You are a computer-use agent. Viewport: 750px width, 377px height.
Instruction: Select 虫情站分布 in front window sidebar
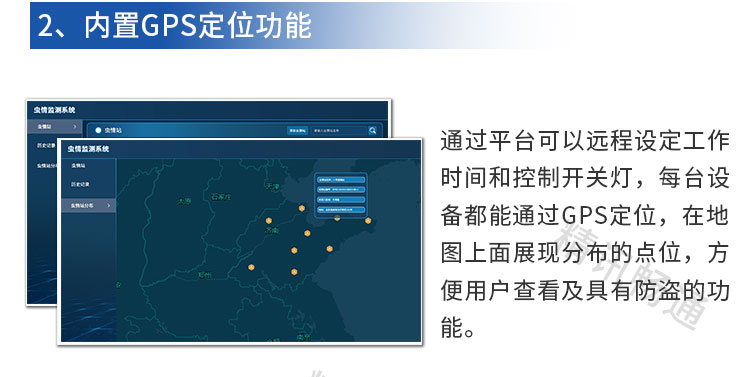[x=88, y=206]
